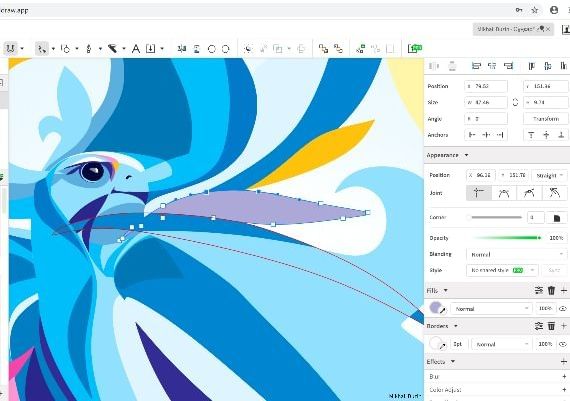Click the object Y position field
Screen dimensions: 570x401
(x=546, y=86)
